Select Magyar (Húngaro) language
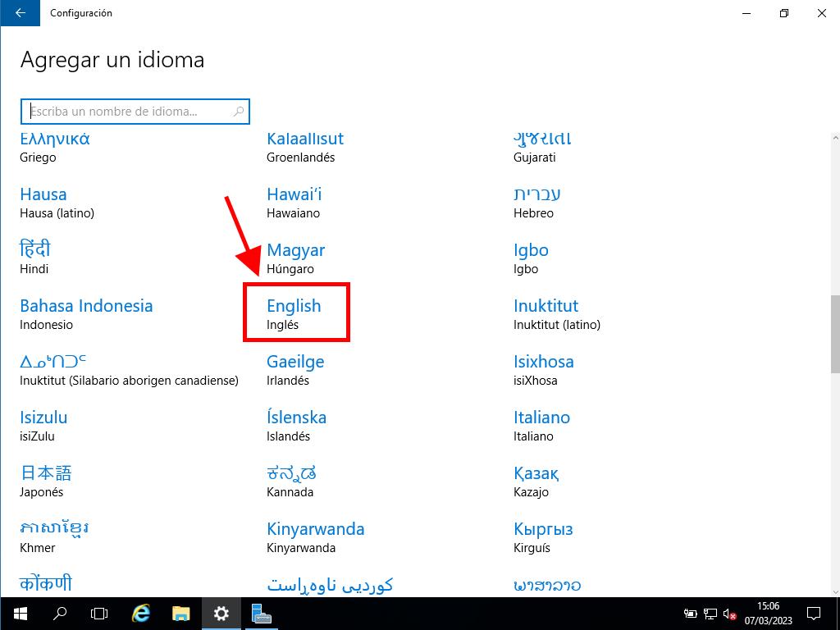Screen dimensions: 840x630 point(295,258)
